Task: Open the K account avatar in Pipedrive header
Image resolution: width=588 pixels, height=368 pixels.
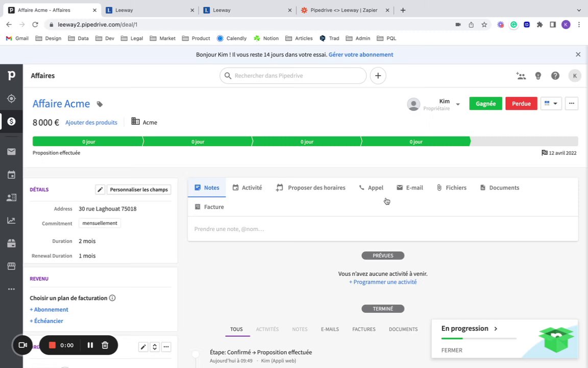Action: tap(575, 76)
